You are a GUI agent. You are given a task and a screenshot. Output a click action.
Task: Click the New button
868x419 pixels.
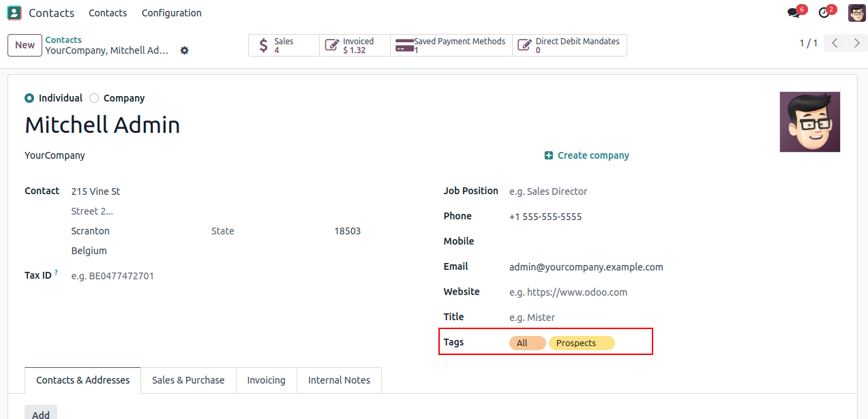(25, 45)
